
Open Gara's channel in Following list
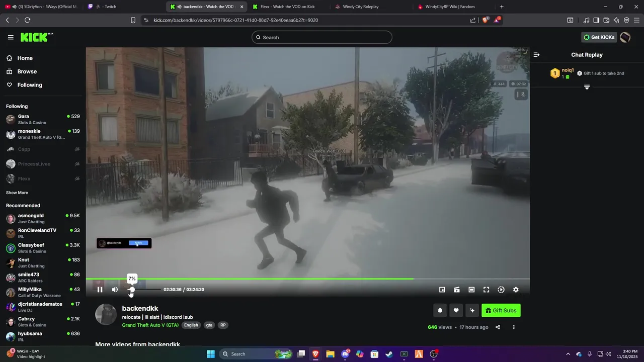[43, 119]
